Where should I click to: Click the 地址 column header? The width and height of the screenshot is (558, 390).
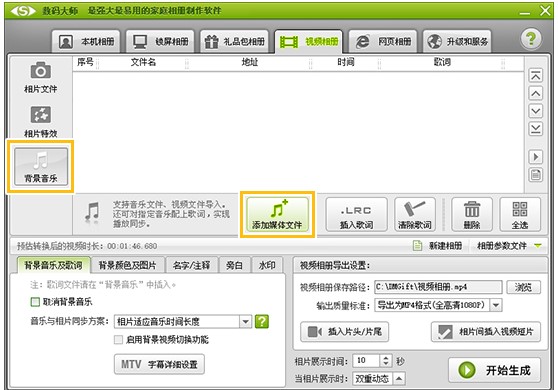pos(250,62)
